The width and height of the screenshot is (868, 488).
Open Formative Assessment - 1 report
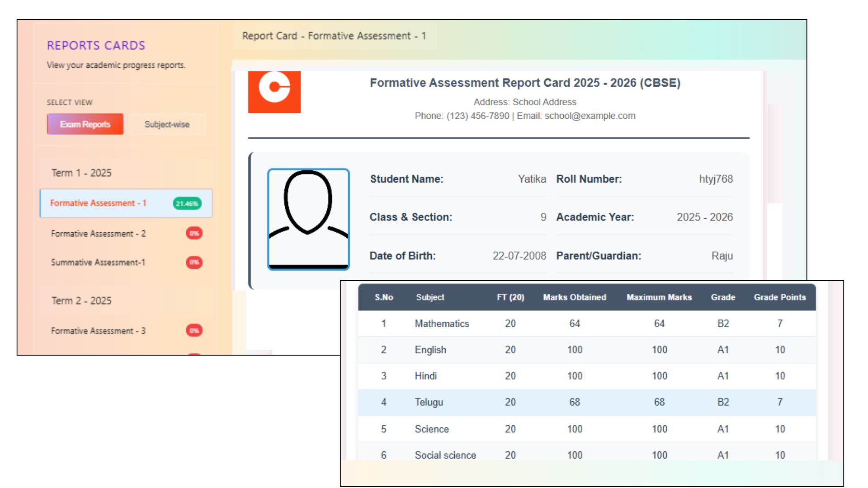point(98,203)
